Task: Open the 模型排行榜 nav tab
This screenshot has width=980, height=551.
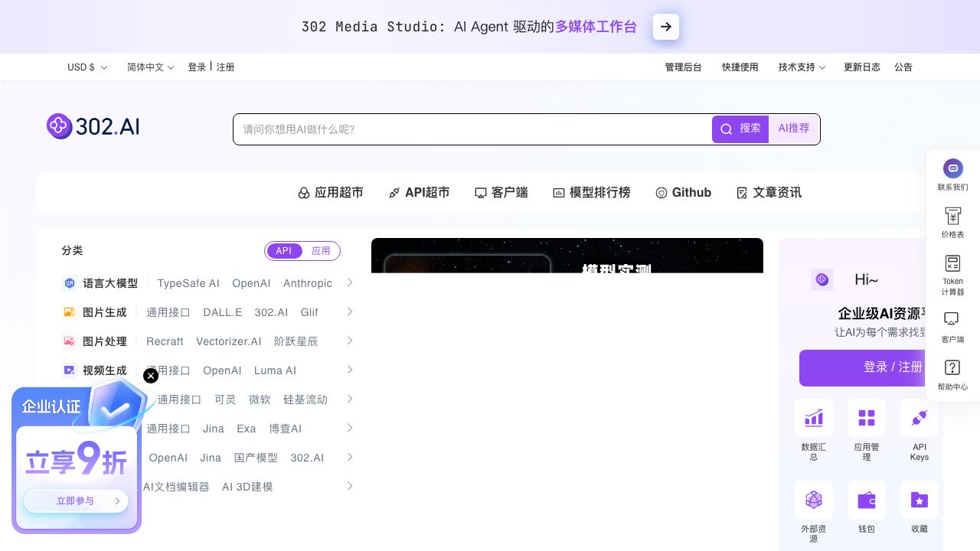Action: click(x=592, y=193)
